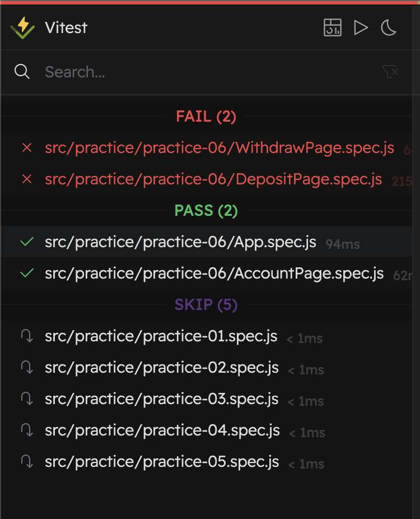The width and height of the screenshot is (420, 519).
Task: Toggle dark mode moon icon
Action: click(x=389, y=27)
